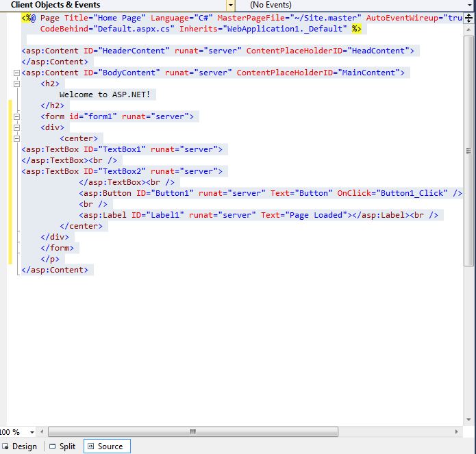Click the ~/Site.master MasterPageFile value
Screen dimensions: 476x454
click(325, 18)
